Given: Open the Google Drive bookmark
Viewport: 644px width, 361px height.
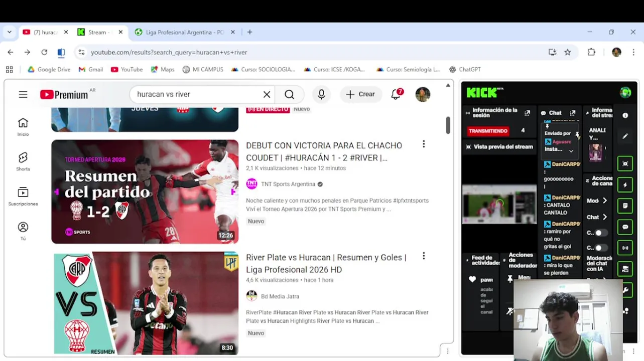Looking at the screenshot, I should pos(49,70).
